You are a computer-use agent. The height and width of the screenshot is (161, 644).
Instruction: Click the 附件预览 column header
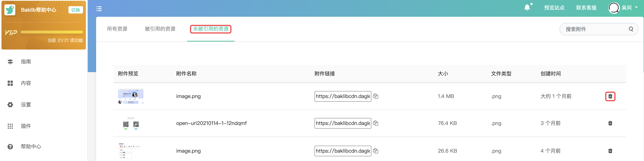point(128,74)
